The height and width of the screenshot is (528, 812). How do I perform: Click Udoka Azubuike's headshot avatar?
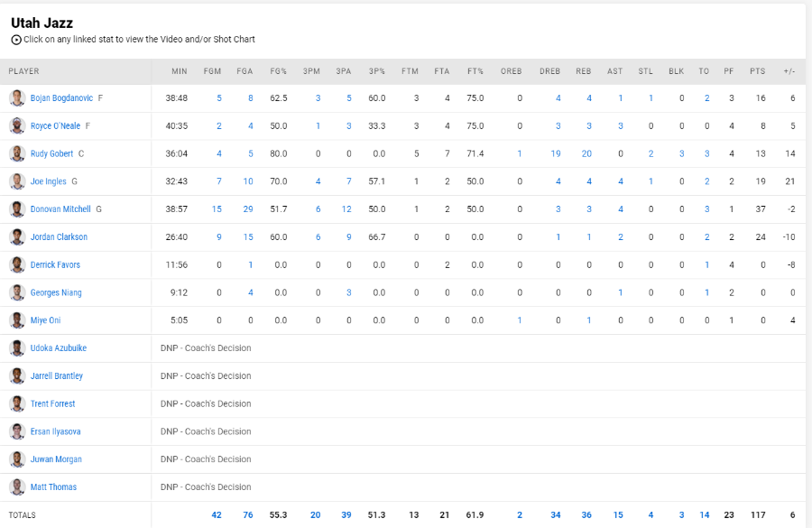tap(17, 348)
